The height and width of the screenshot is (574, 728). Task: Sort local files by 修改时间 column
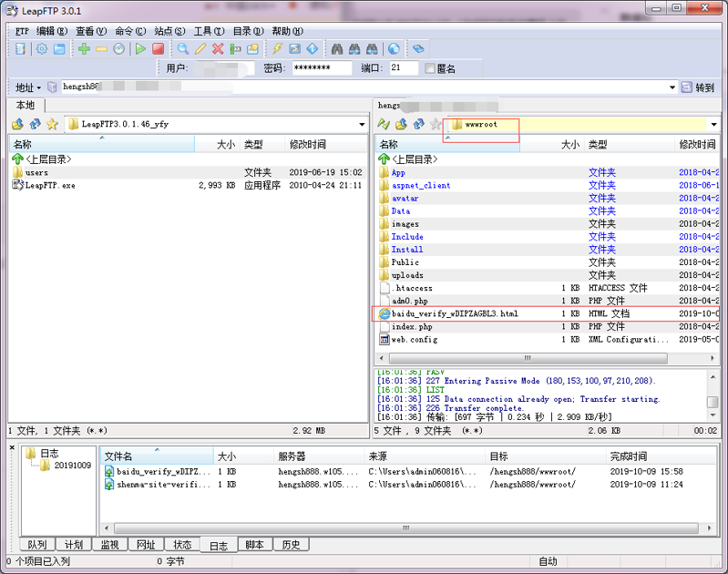[x=325, y=145]
